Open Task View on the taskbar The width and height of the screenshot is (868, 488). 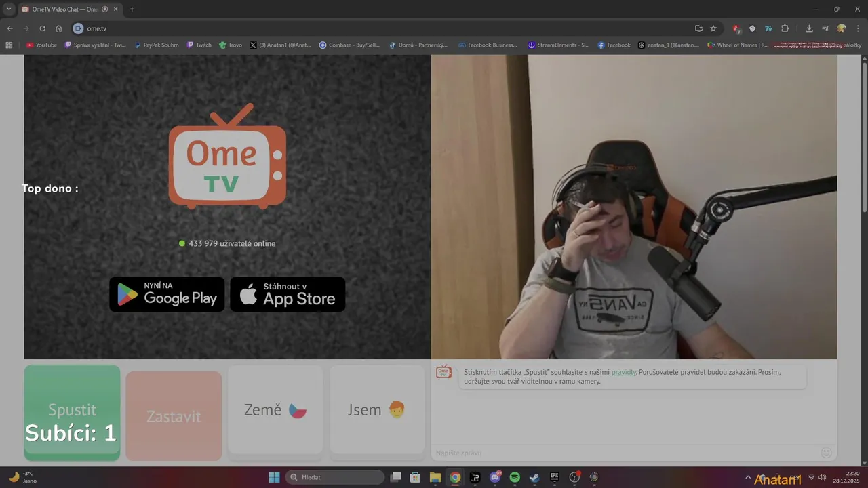pyautogui.click(x=395, y=477)
